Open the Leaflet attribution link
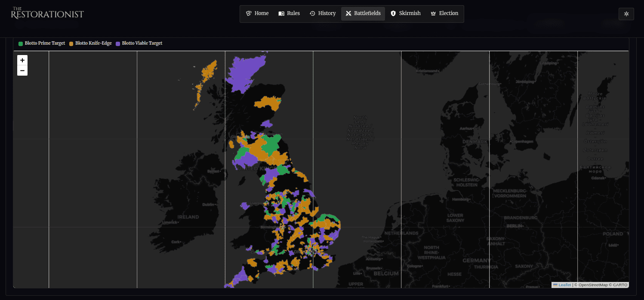This screenshot has height=300, width=644. (564, 285)
